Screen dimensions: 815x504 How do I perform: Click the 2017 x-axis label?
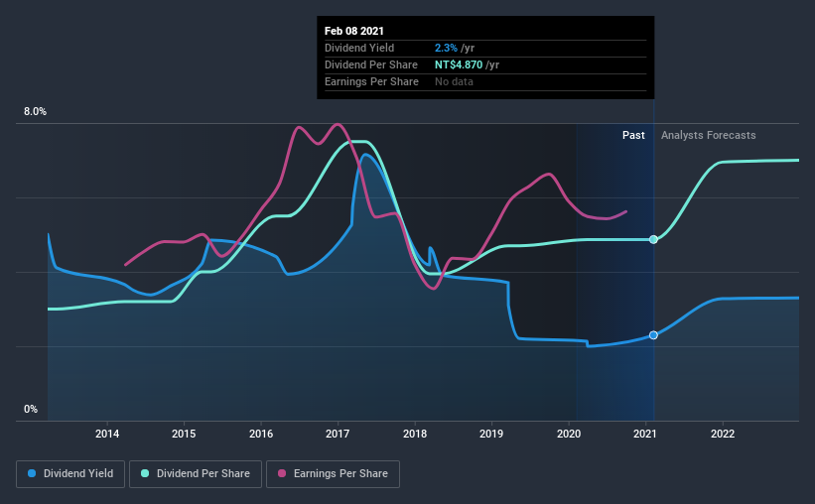[338, 434]
